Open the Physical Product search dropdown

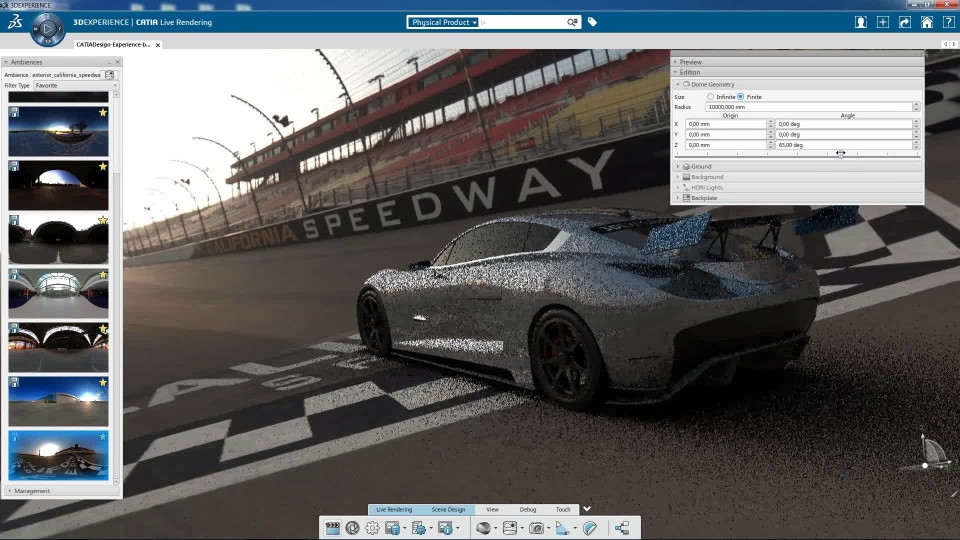point(444,22)
